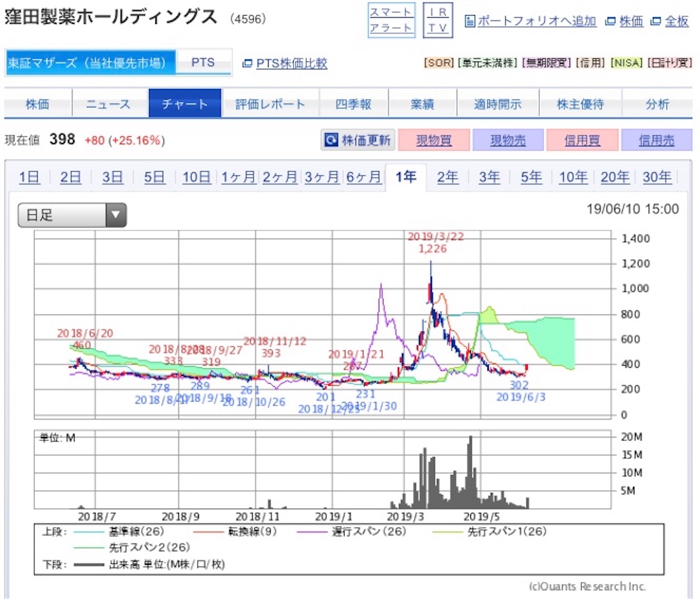This screenshot has height=599, width=700.
Task: Open the 業績 tab
Action: [x=422, y=104]
